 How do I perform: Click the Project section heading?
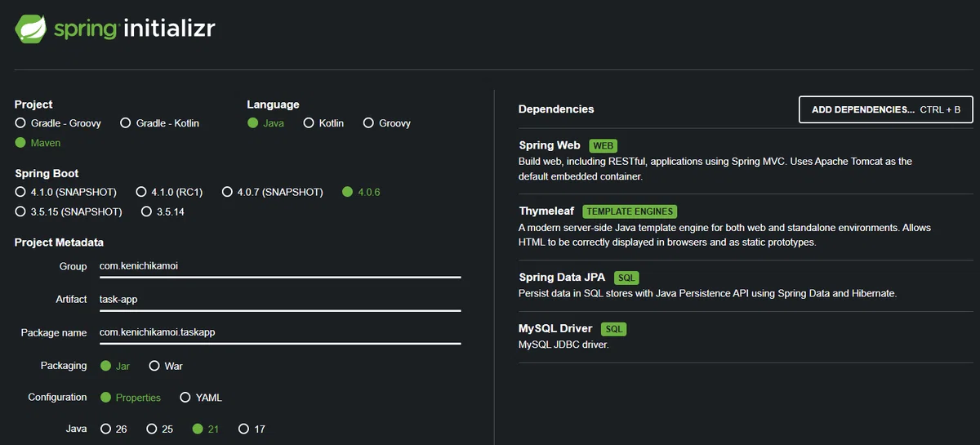point(33,105)
